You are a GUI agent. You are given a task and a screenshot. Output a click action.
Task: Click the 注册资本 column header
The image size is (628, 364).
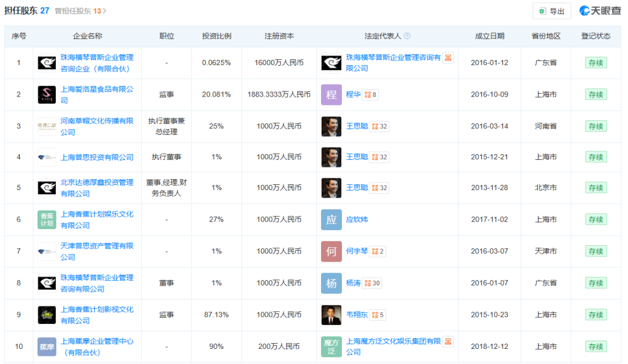pyautogui.click(x=279, y=36)
